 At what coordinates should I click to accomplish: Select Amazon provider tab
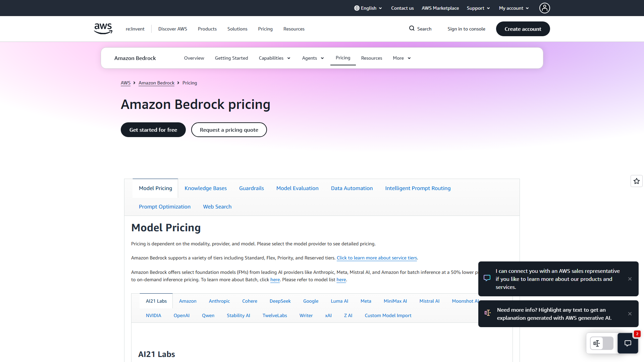187,301
